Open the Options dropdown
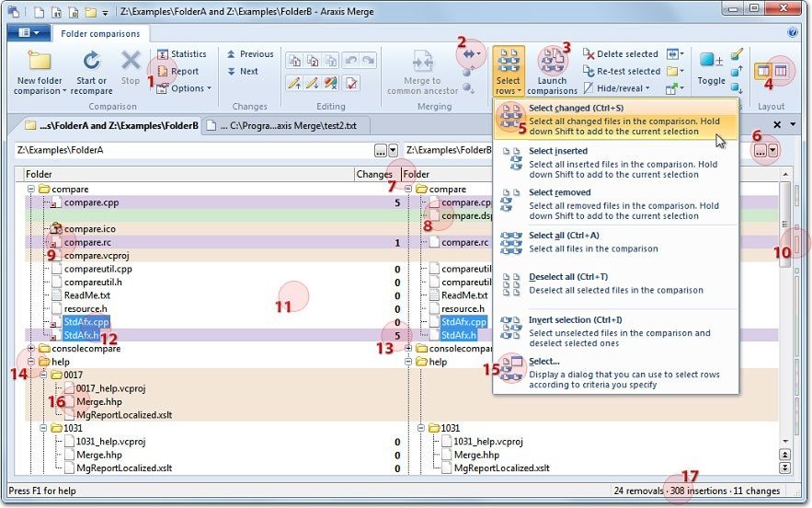This screenshot has height=508, width=812. click(184, 88)
